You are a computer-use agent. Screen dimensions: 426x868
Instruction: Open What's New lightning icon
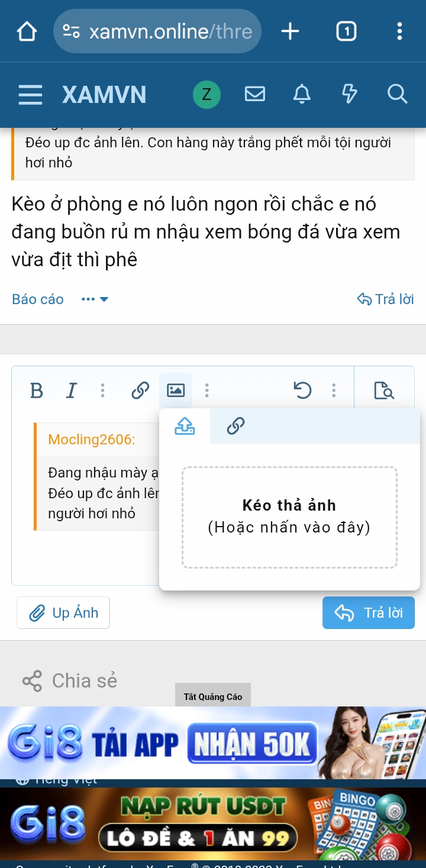[x=349, y=95]
